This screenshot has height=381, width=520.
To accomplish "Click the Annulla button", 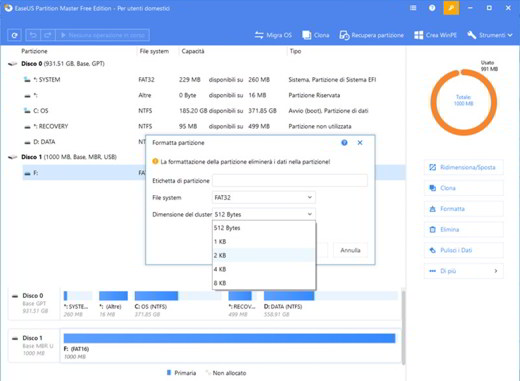I will (350, 250).
